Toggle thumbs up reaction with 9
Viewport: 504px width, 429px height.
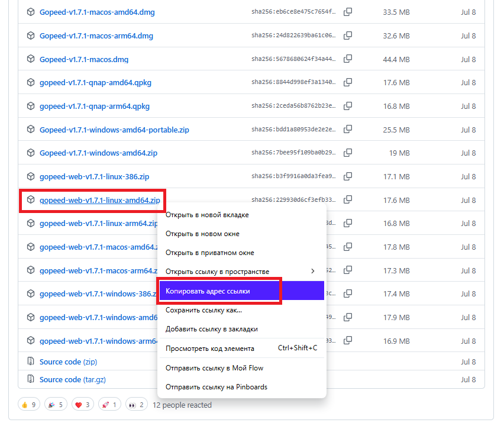29,405
